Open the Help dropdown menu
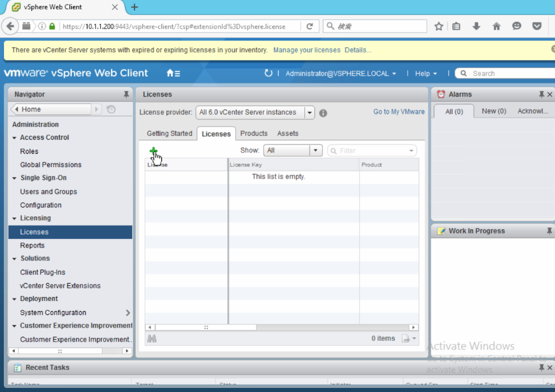Viewport: 555px width, 392px height. click(x=426, y=73)
